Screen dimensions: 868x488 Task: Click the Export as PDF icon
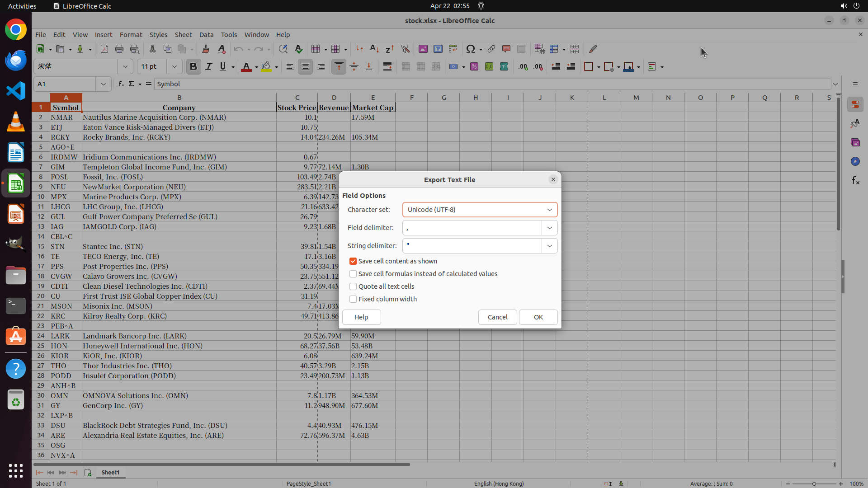click(104, 49)
